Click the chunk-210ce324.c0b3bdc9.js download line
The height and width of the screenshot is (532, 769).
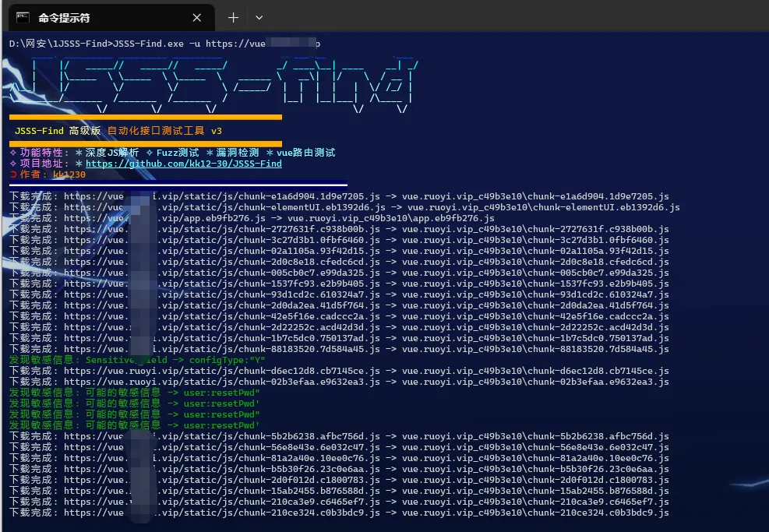339,513
